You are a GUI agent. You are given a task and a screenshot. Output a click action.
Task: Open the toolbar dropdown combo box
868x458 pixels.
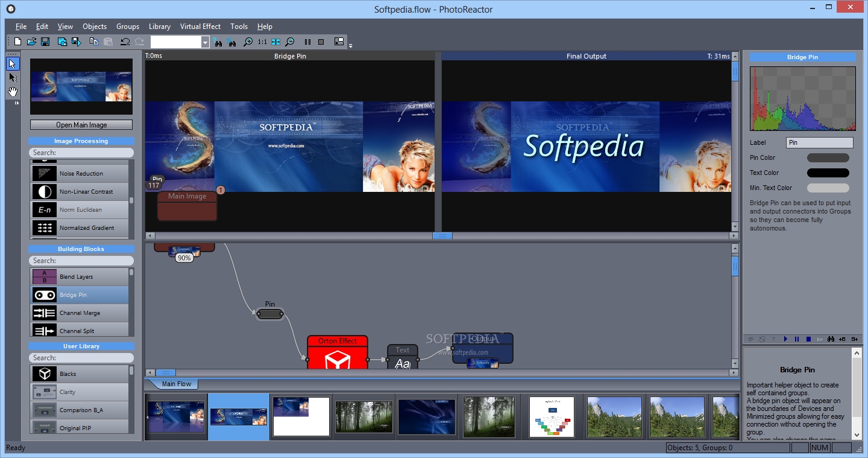pyautogui.click(x=205, y=42)
